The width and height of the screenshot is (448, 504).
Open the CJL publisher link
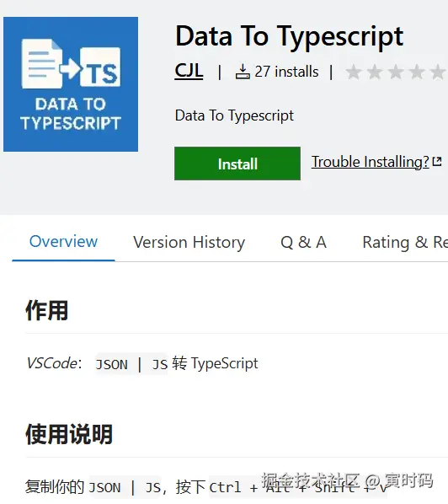tap(189, 71)
